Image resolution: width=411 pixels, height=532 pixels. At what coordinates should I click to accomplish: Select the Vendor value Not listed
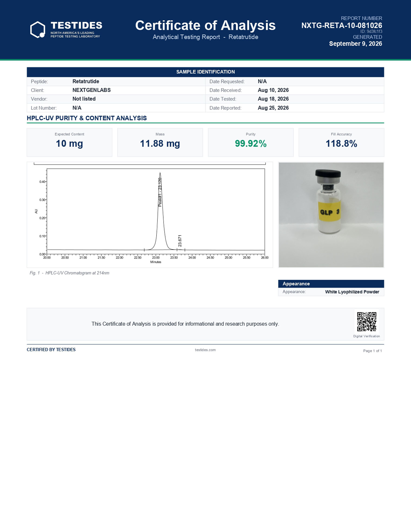tap(84, 99)
